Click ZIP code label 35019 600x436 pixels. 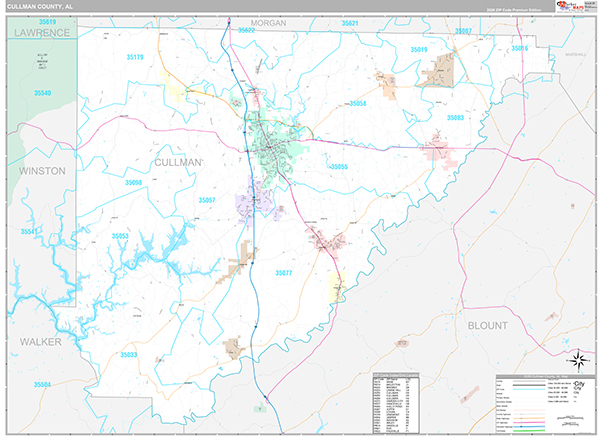click(419, 49)
